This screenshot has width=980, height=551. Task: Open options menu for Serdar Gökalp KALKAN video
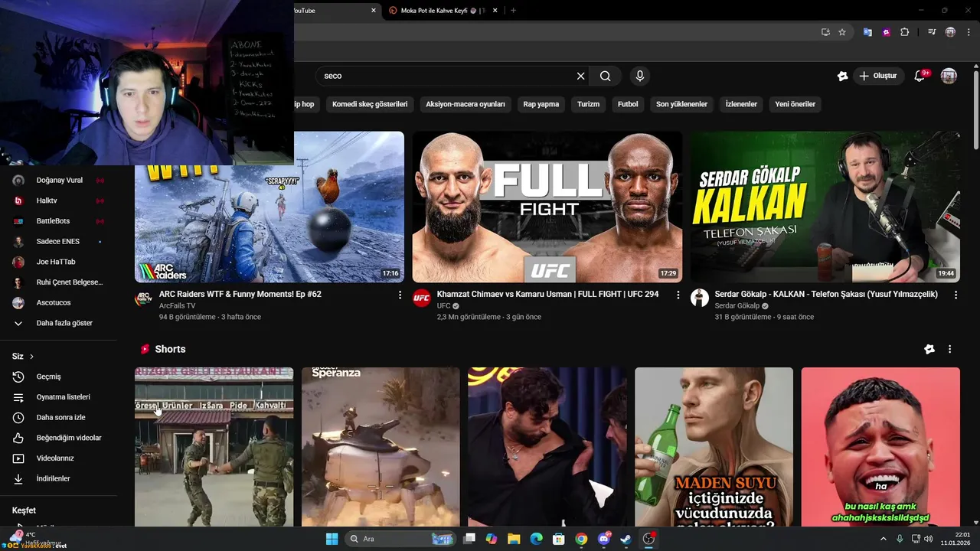[x=955, y=295]
